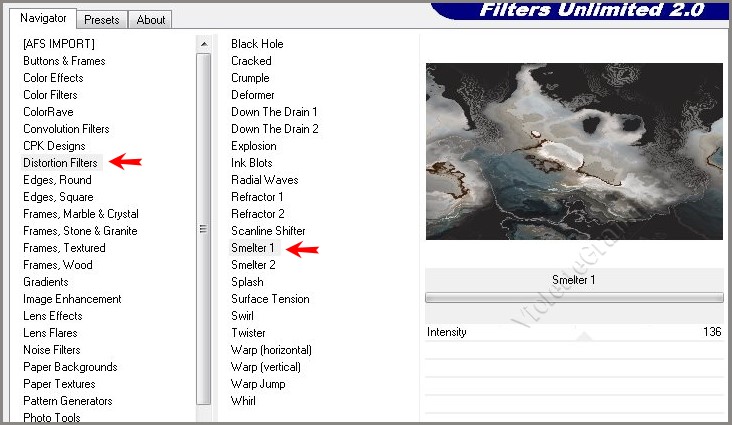The width and height of the screenshot is (732, 425).
Task: Select Smelter 2 from filter list
Action: pyautogui.click(x=253, y=265)
